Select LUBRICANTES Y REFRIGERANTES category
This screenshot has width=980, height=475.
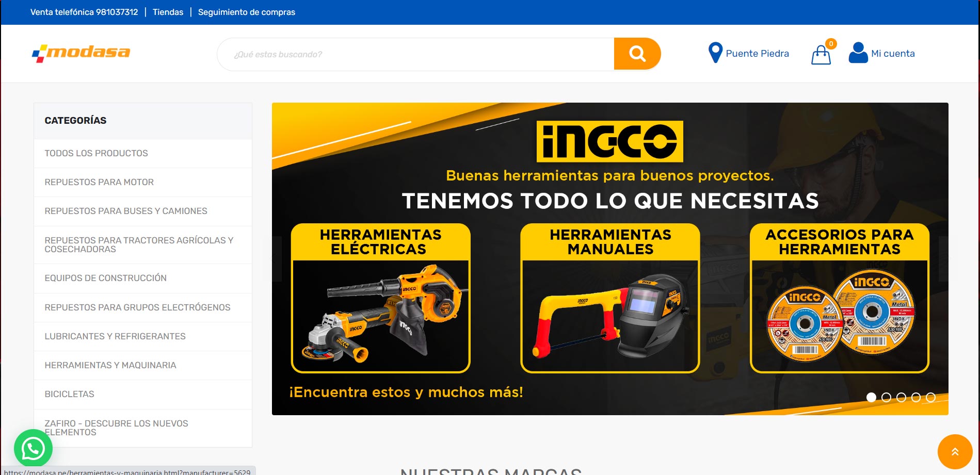click(143, 336)
